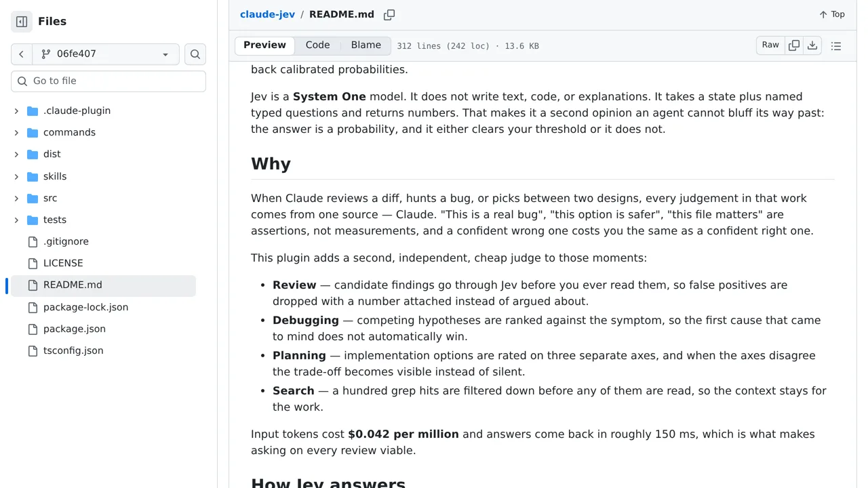
Task: Select README.md in the file tree
Action: pyautogui.click(x=103, y=285)
